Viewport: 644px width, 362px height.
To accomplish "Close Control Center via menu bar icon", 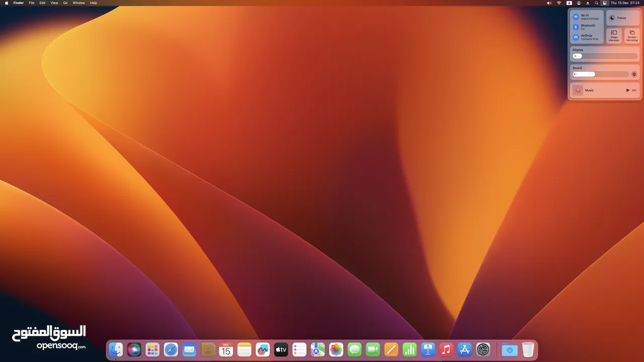I will [605, 3].
